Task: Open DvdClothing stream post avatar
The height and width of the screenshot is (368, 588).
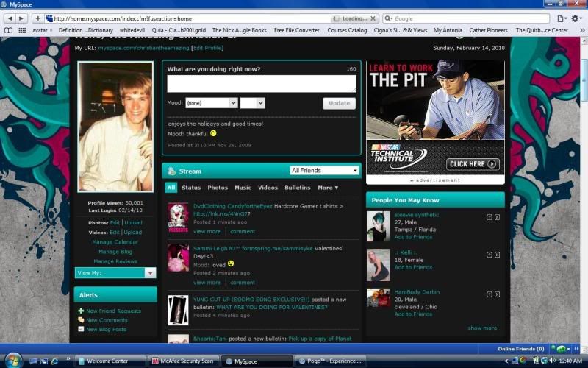Action: coord(178,217)
